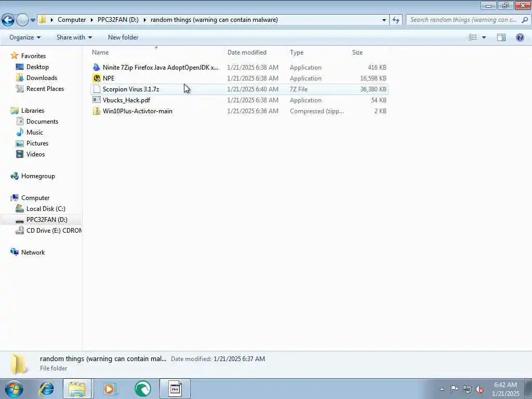532x399 pixels.
Task: Sort by the Date modified column
Action: click(247, 52)
